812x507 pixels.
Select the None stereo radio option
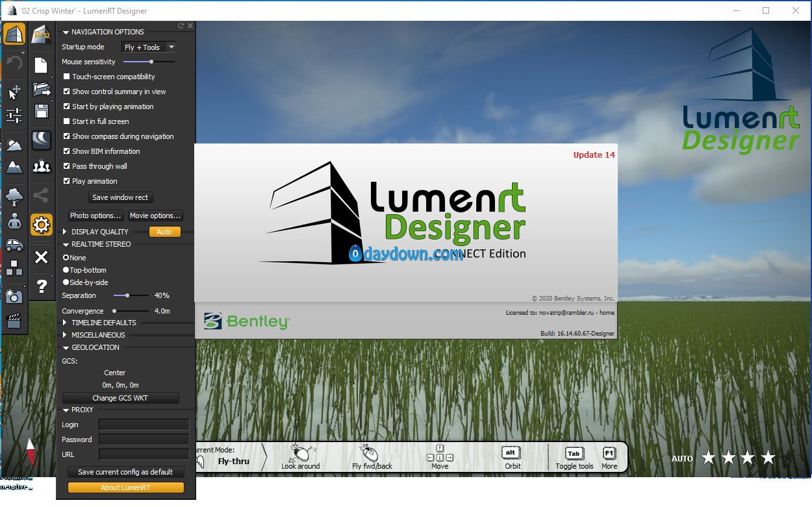(66, 258)
